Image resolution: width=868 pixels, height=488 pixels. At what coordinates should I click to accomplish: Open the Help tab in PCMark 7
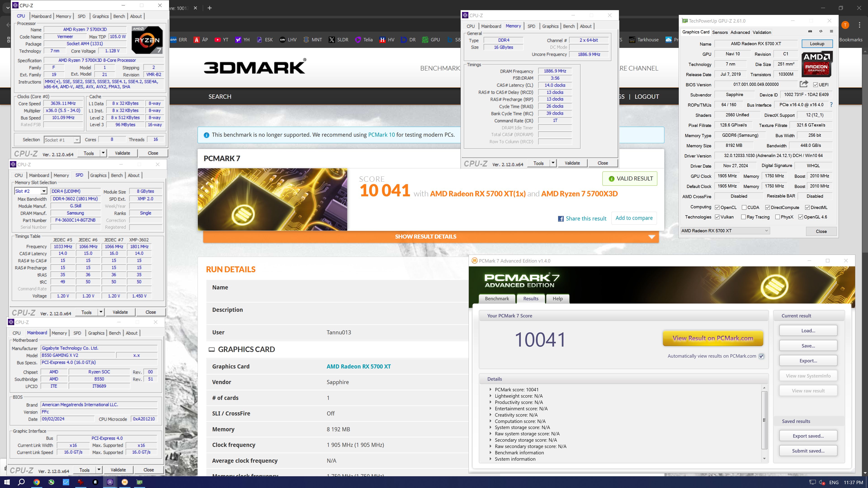click(557, 298)
